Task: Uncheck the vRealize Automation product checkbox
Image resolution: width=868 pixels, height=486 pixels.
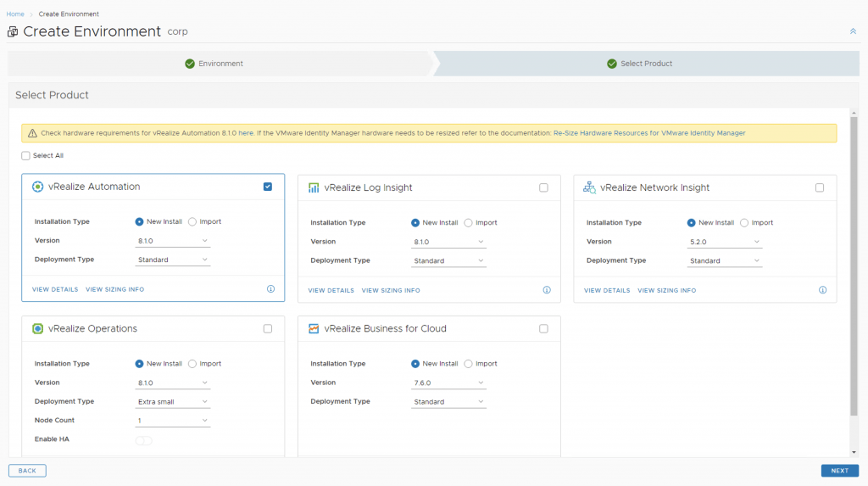Action: (x=268, y=187)
